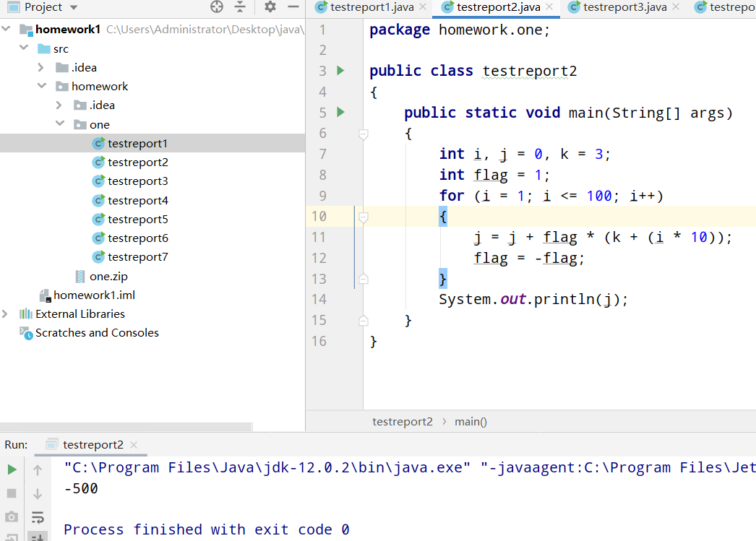Toggle soft-wrap in Run console
This screenshot has width=756, height=541.
pyautogui.click(x=38, y=517)
